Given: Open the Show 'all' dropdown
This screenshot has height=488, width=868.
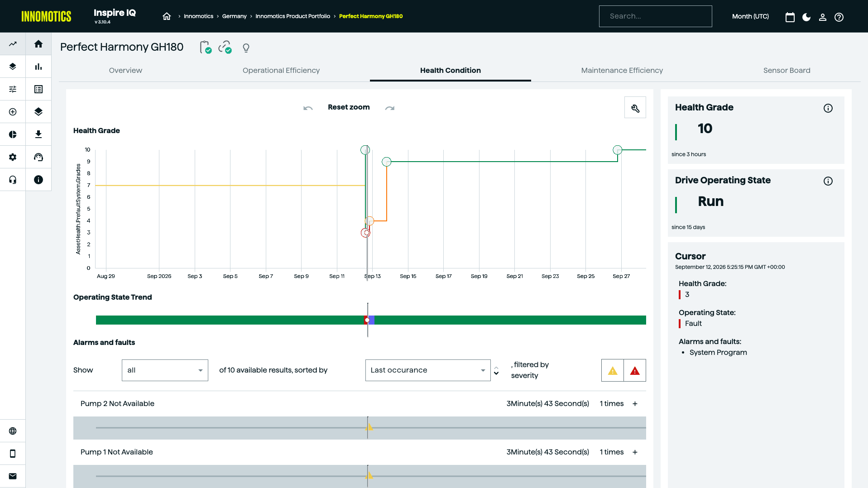Looking at the screenshot, I should click(165, 370).
